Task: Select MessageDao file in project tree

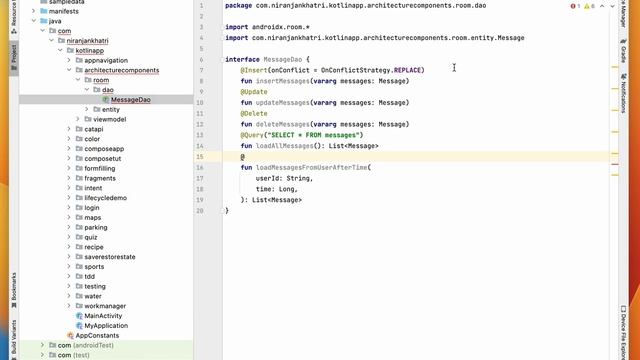Action: click(x=131, y=100)
